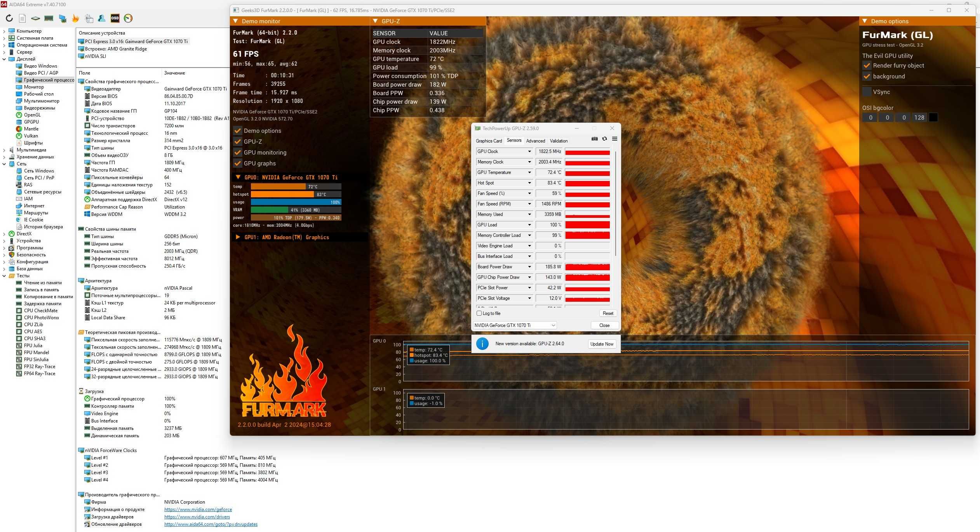
Task: Expand GPU1 AMD Radeon Graphics section
Action: 238,237
